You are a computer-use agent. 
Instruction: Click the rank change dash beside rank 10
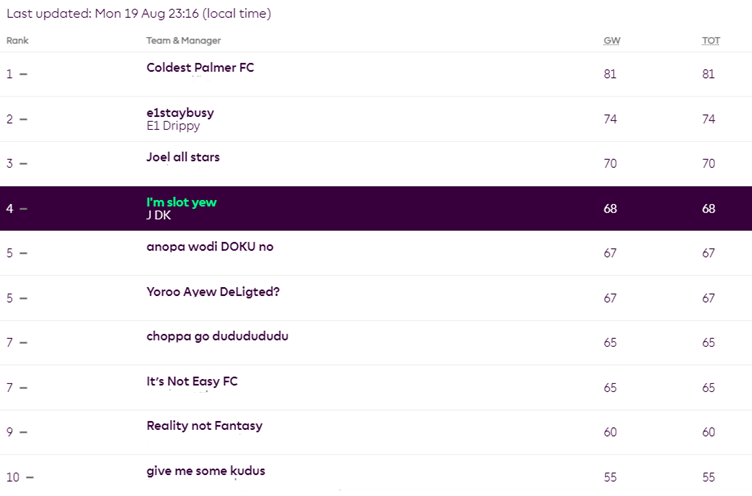(28, 478)
